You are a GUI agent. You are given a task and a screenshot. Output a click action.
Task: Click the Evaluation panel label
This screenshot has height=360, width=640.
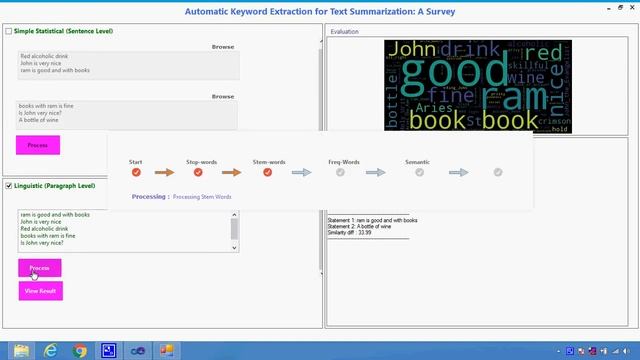pyautogui.click(x=344, y=31)
